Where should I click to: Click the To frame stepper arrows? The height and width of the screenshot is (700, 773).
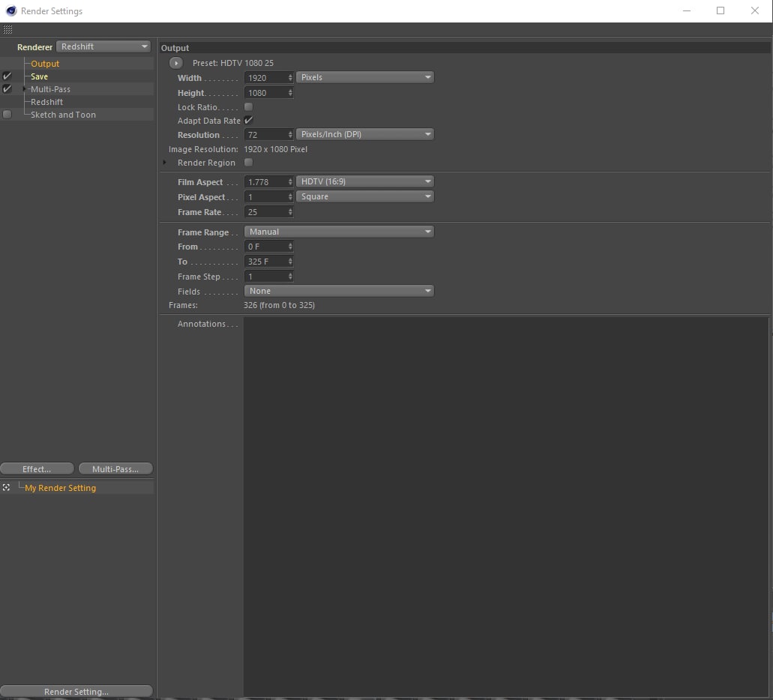pyautogui.click(x=290, y=262)
